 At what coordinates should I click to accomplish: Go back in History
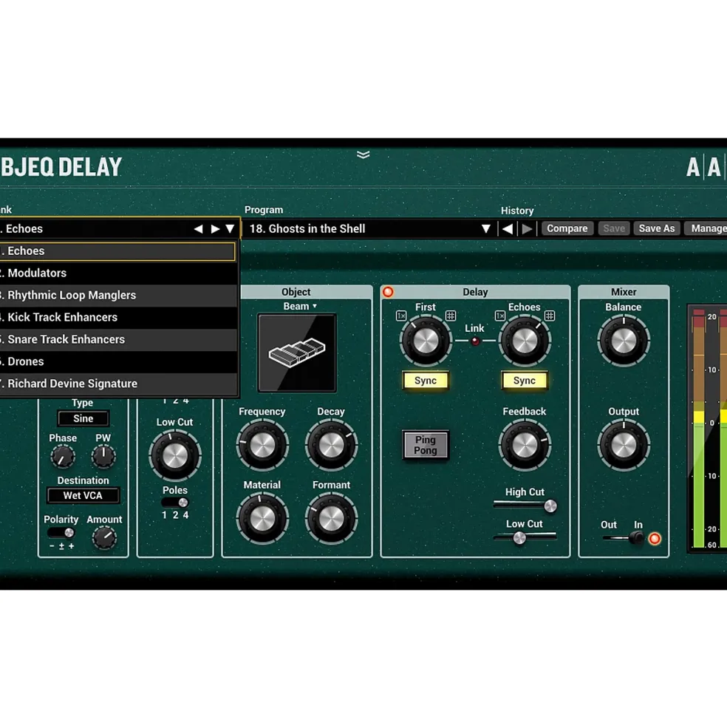pyautogui.click(x=508, y=229)
